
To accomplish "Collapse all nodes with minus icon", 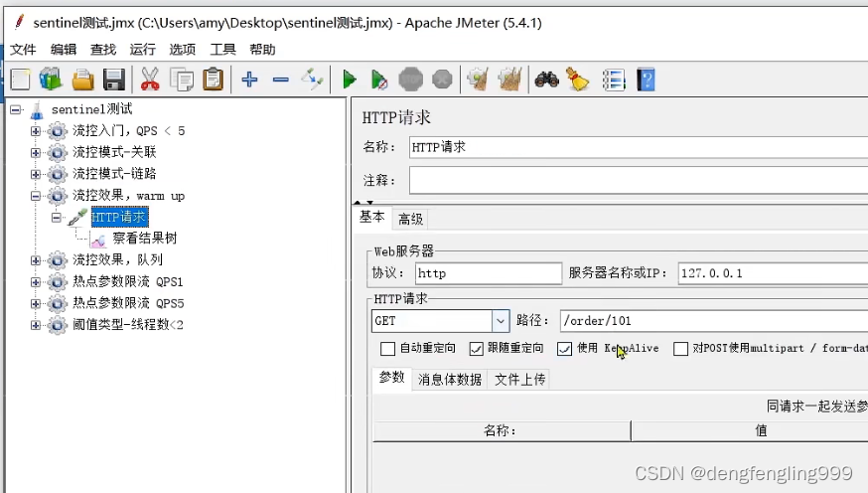I will pos(281,80).
